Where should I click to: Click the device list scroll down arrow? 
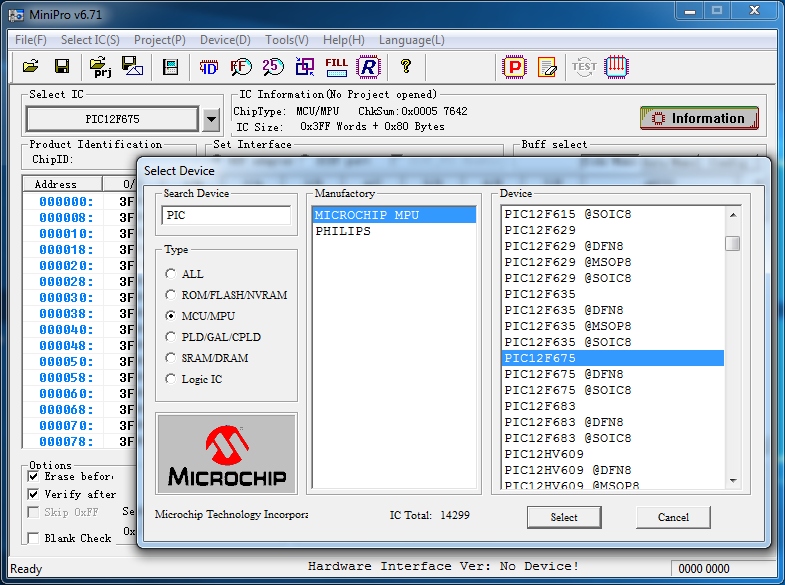point(733,480)
